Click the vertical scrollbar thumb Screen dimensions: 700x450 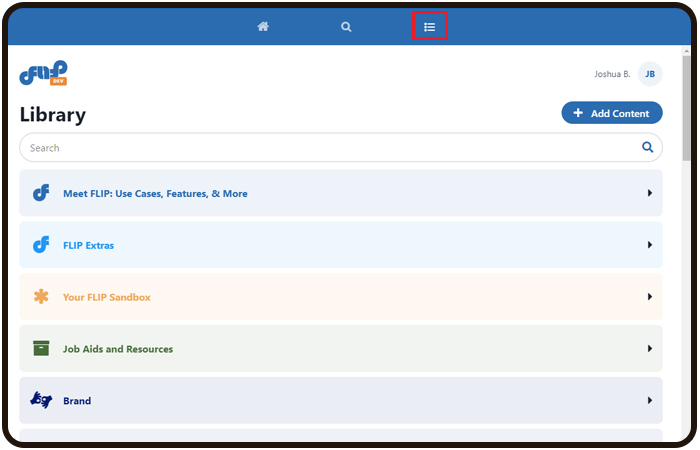coord(687,108)
